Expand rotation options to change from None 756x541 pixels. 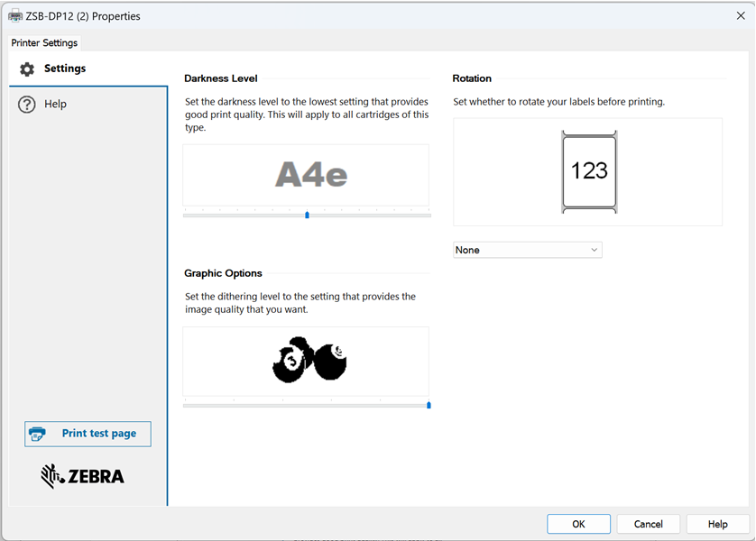point(527,250)
